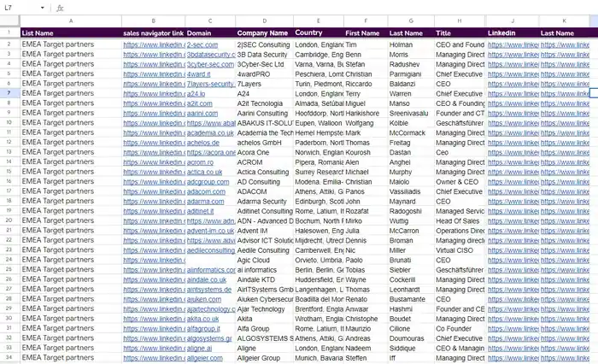Image resolution: width=598 pixels, height=364 pixels.
Task: Select the 4wardPRO company cell
Action: 264,74
